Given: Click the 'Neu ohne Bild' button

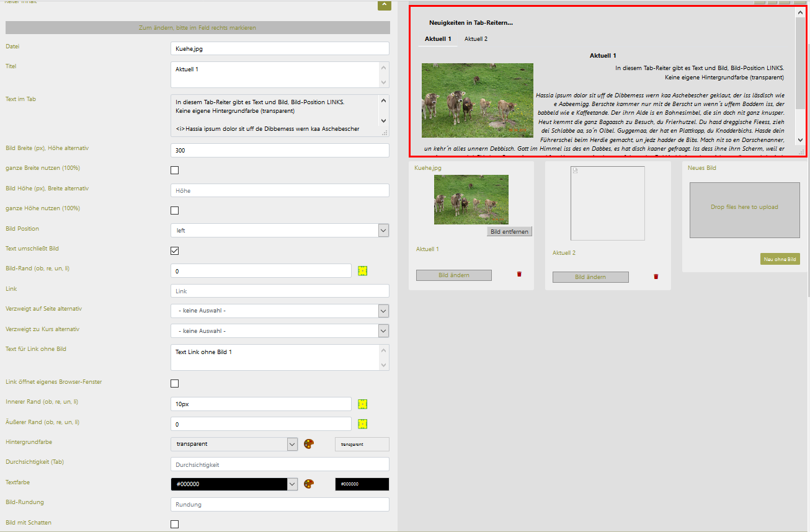Looking at the screenshot, I should coord(780,259).
